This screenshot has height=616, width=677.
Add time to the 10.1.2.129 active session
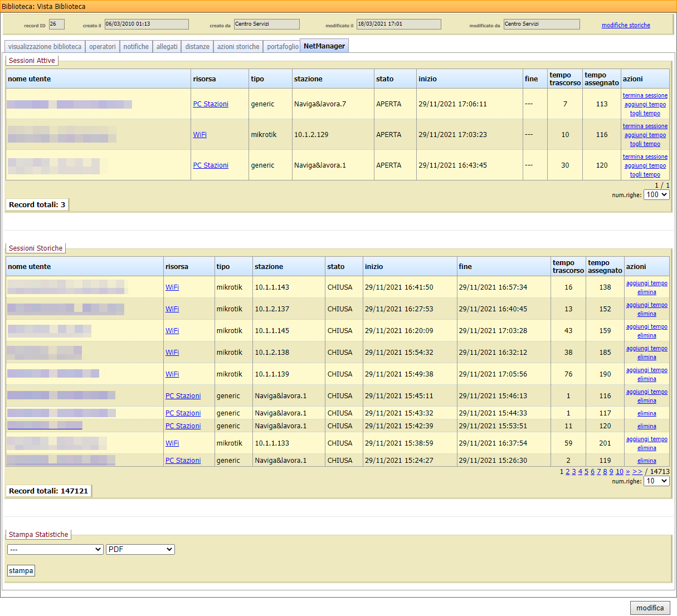[645, 135]
